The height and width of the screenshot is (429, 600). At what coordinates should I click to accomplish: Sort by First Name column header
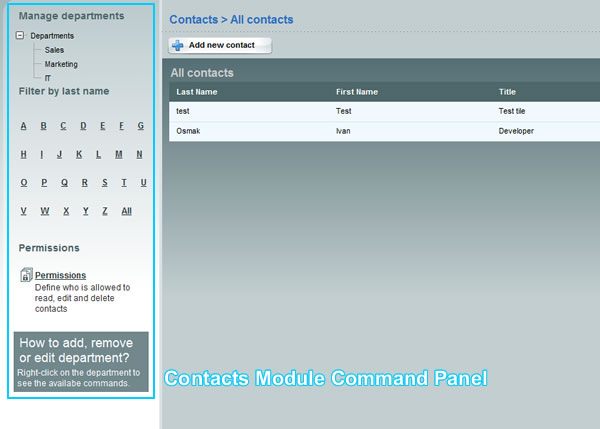click(357, 92)
